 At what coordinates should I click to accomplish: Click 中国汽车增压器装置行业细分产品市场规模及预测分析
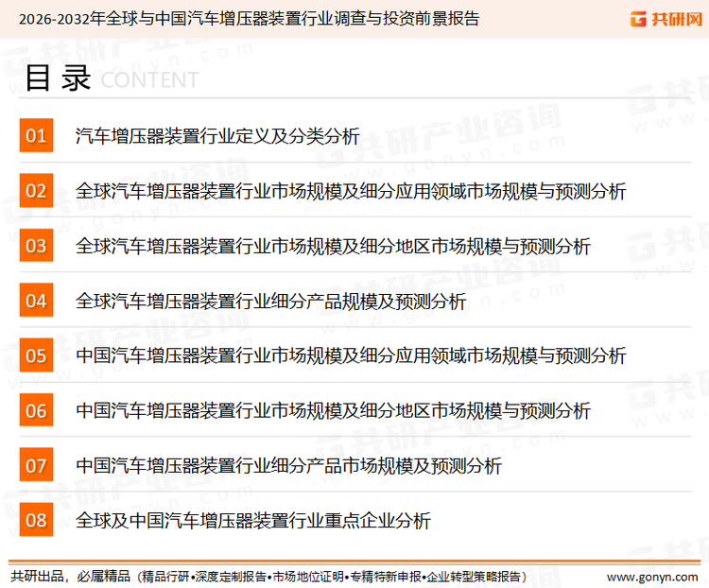click(x=289, y=465)
